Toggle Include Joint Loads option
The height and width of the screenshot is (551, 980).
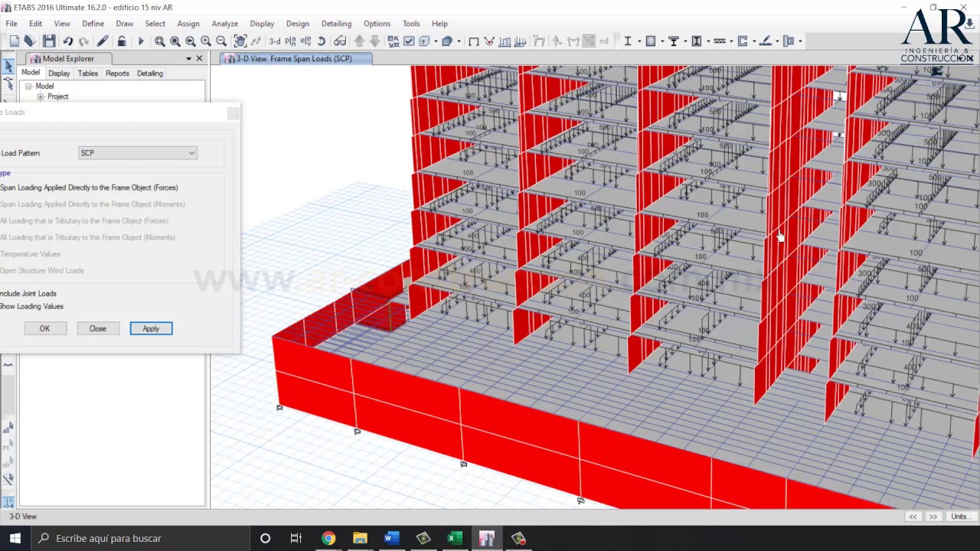point(28,294)
